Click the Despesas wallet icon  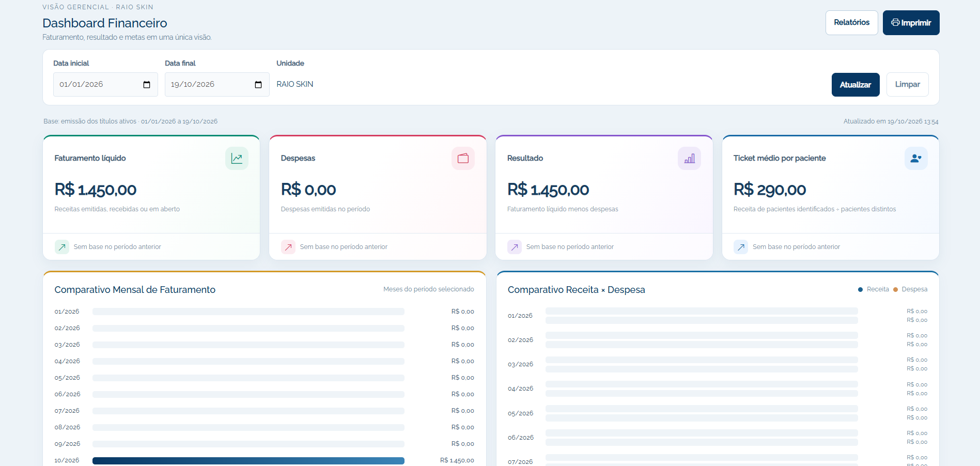(x=463, y=158)
